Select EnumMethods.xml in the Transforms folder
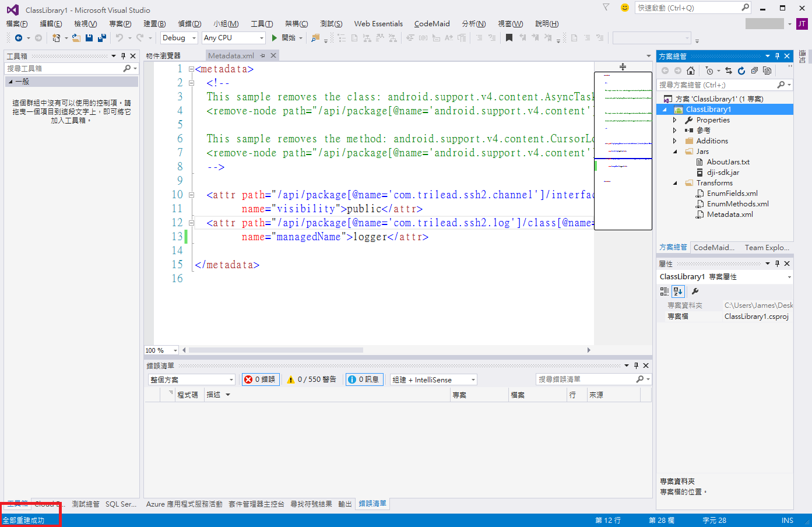Screen dimensions: 812x527 click(737, 204)
